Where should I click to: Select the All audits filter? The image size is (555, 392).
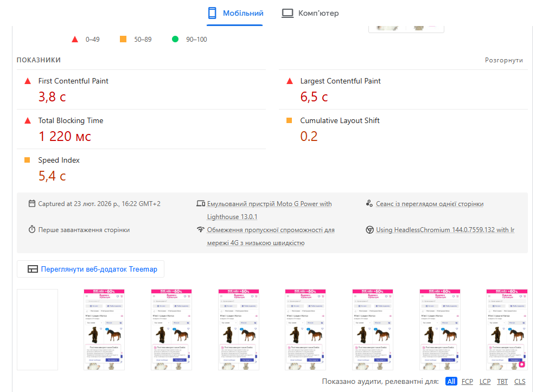451,382
